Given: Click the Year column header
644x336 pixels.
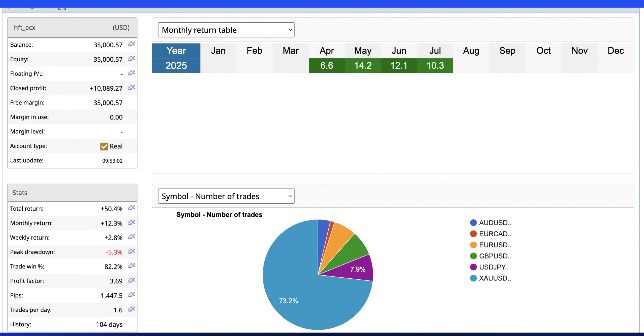Looking at the screenshot, I should (x=176, y=51).
